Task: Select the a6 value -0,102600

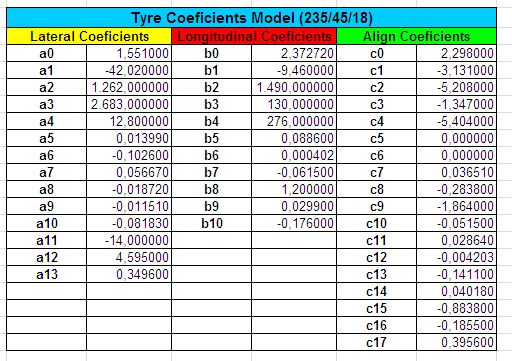Action: point(129,155)
